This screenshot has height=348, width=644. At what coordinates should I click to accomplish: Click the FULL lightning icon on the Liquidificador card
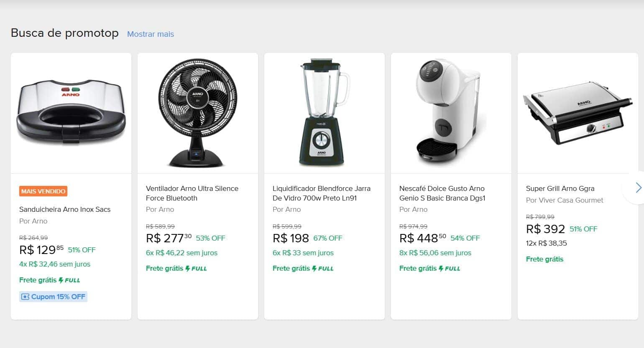coord(314,269)
